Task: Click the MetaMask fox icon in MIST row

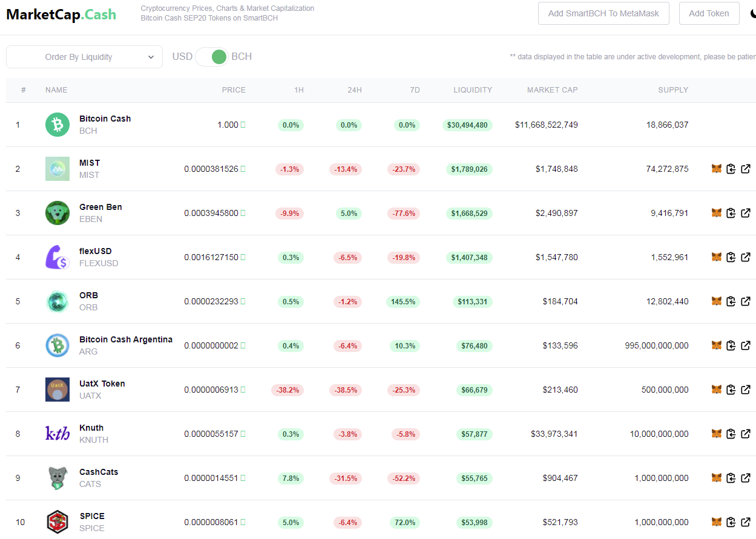Action: click(717, 169)
